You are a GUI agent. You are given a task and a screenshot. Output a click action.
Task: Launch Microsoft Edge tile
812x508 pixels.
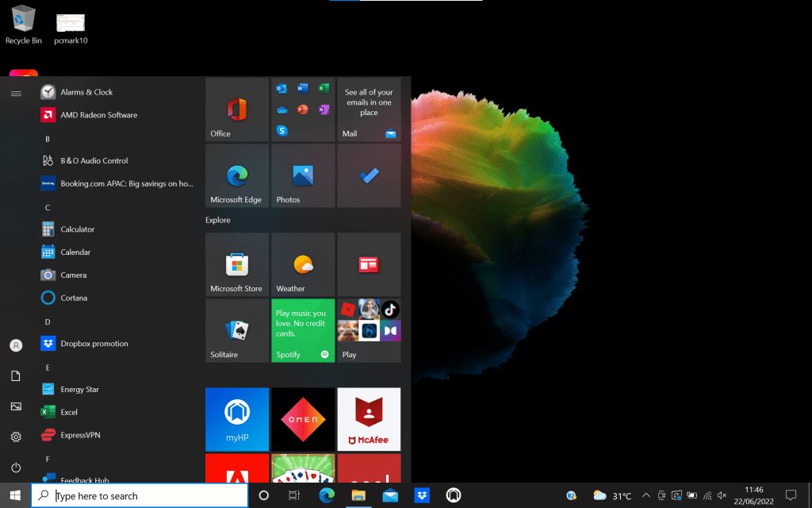pos(237,175)
